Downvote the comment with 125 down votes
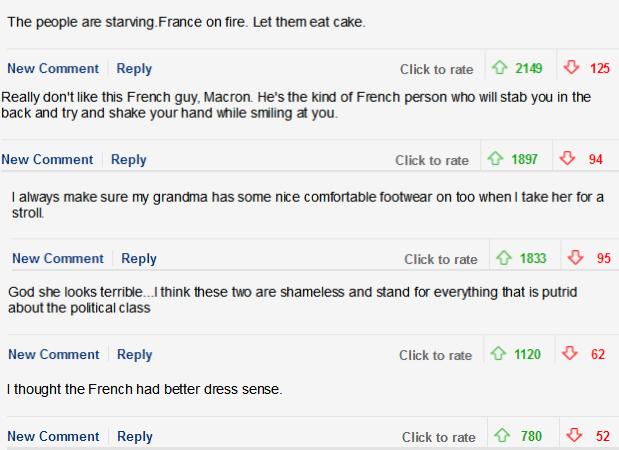 point(571,68)
